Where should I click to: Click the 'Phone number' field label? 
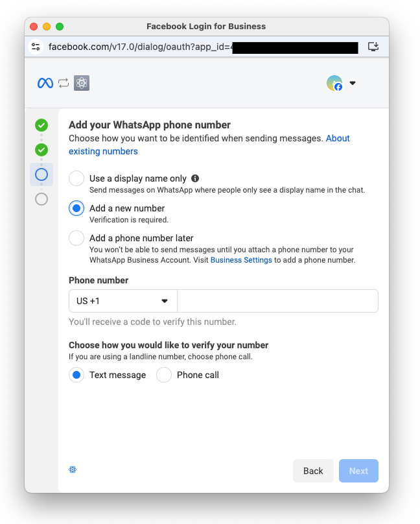pyautogui.click(x=99, y=280)
